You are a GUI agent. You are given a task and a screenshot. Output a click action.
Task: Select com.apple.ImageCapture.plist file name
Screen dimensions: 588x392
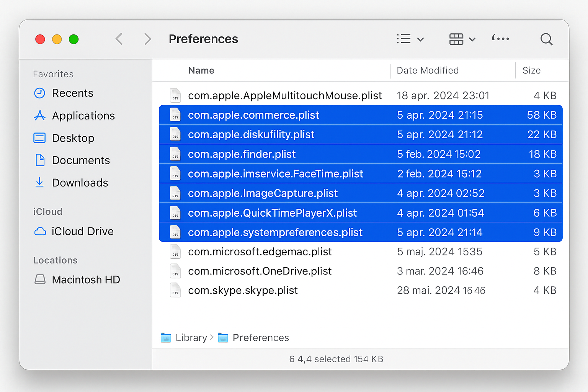(263, 193)
